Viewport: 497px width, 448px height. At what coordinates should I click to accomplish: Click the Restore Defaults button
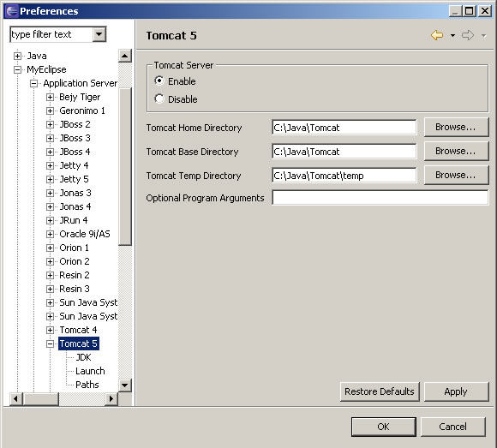click(x=380, y=391)
